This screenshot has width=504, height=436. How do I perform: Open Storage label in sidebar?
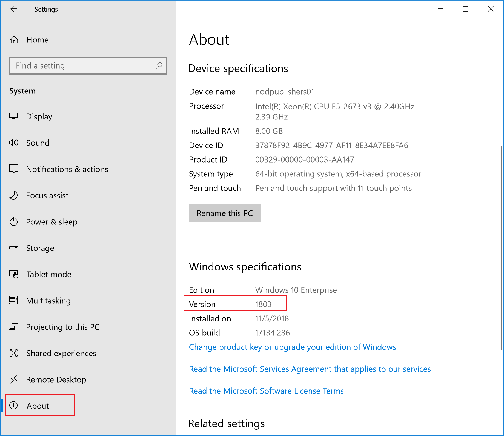(x=40, y=248)
